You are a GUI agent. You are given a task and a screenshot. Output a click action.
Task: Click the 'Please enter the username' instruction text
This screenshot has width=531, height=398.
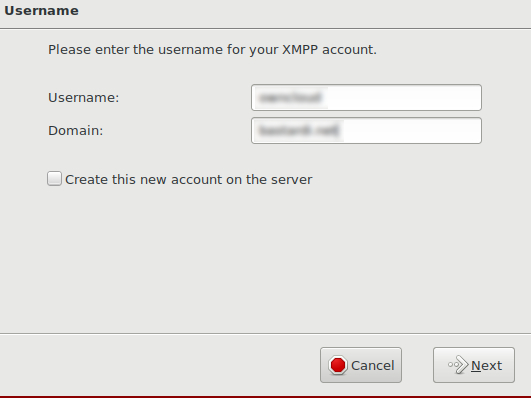pyautogui.click(x=212, y=50)
